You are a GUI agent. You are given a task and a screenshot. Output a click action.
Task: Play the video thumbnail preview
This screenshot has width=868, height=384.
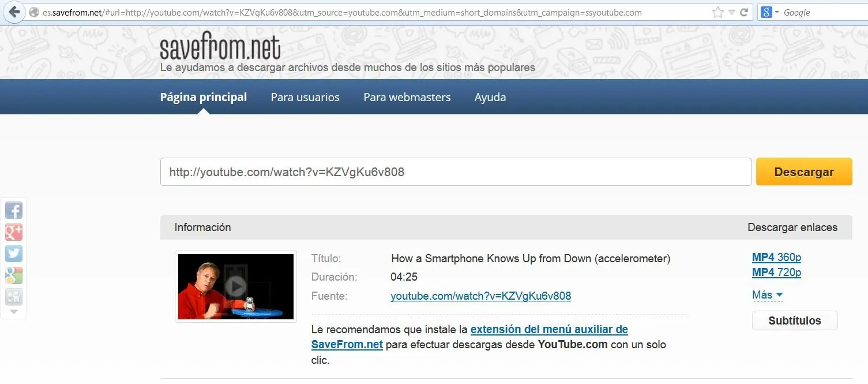(x=236, y=287)
